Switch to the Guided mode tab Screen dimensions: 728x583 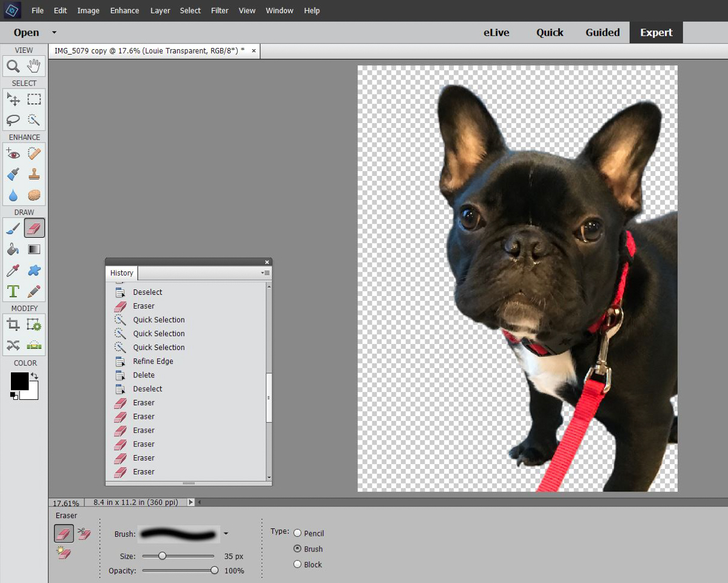tap(602, 33)
